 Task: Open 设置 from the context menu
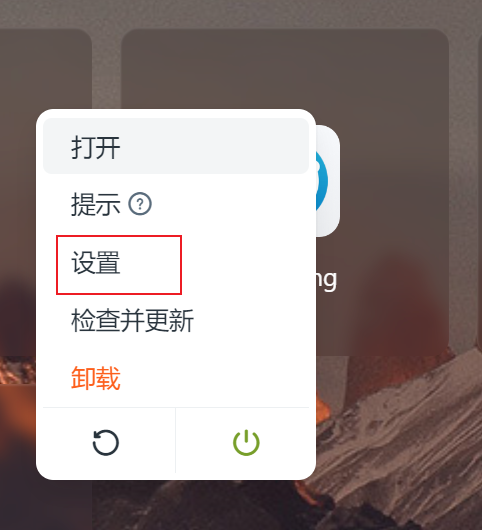tap(96, 263)
